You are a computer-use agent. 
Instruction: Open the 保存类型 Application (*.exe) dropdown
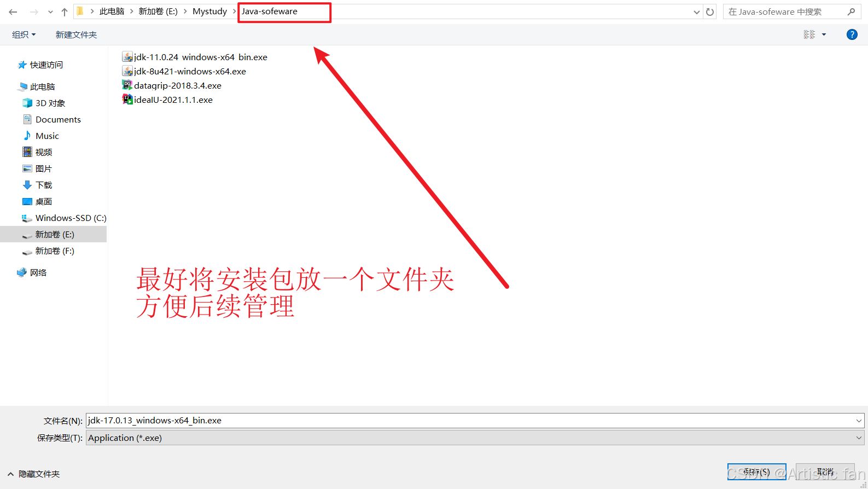[475, 438]
